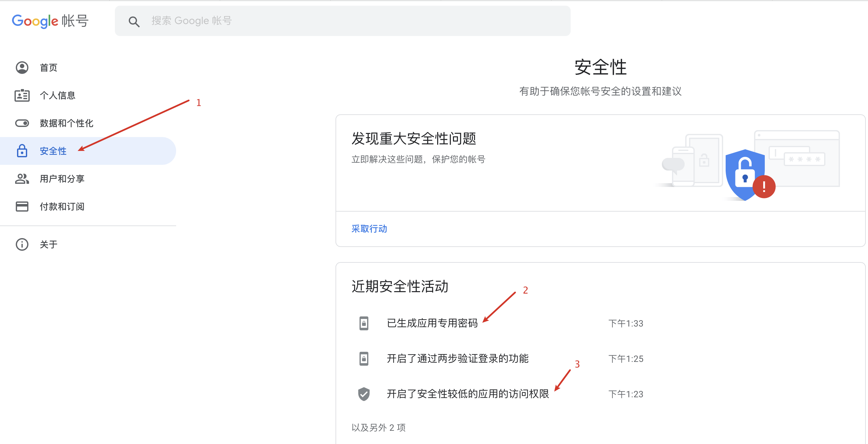Image resolution: width=868 pixels, height=444 pixels.
Task: Click the search magnifier icon
Action: pyautogui.click(x=134, y=21)
